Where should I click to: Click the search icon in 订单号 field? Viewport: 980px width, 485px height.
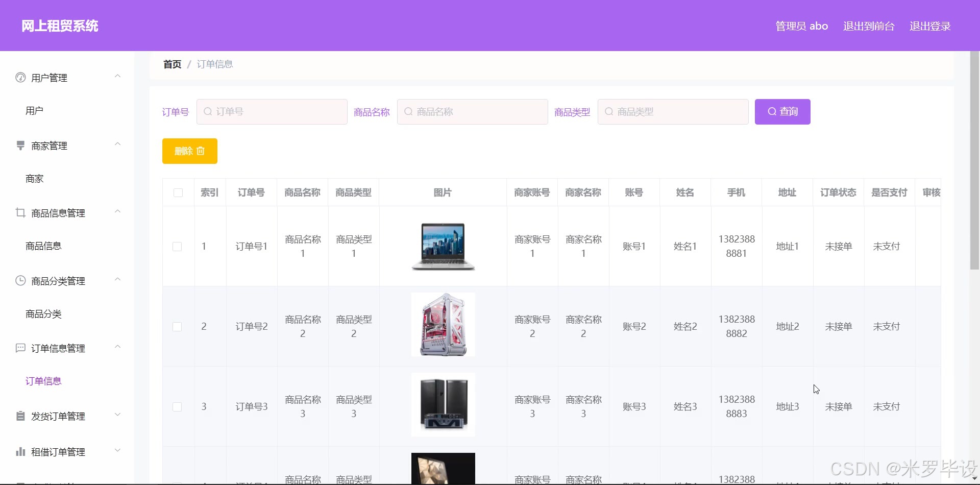click(208, 111)
